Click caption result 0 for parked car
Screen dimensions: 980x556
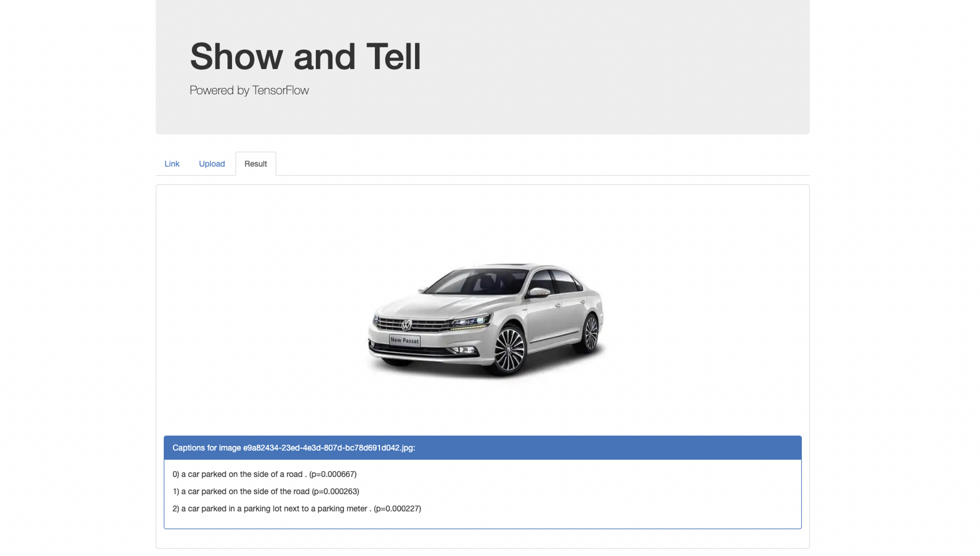pos(265,474)
